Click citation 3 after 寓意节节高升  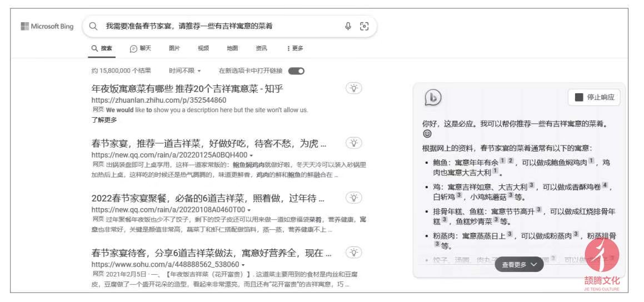coord(538,210)
